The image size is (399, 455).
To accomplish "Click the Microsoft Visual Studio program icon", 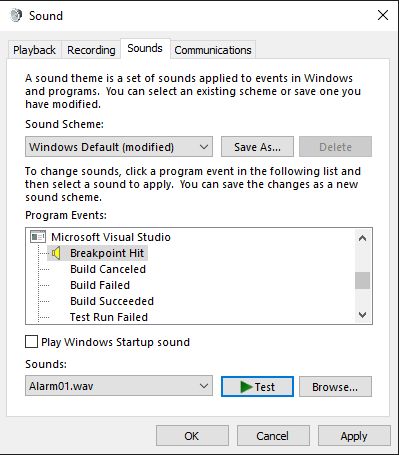I will 38,237.
